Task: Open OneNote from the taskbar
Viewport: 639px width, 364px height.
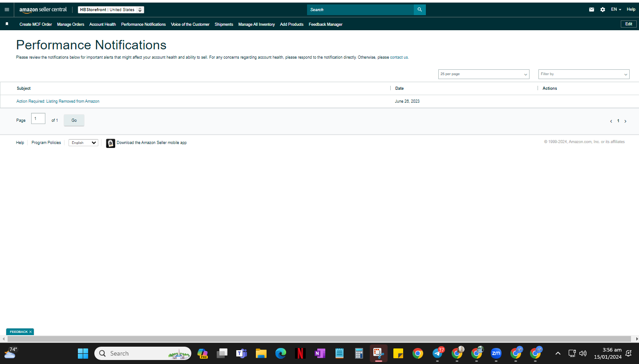Action: pyautogui.click(x=320, y=353)
